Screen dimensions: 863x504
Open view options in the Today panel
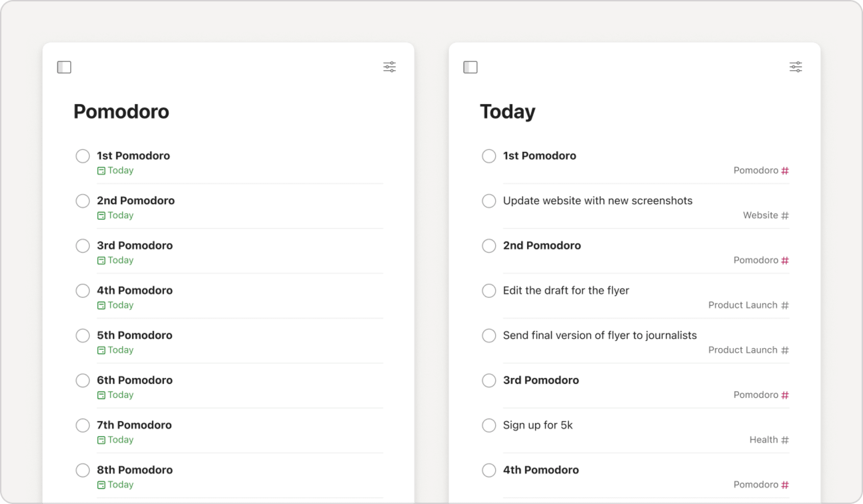pyautogui.click(x=796, y=67)
